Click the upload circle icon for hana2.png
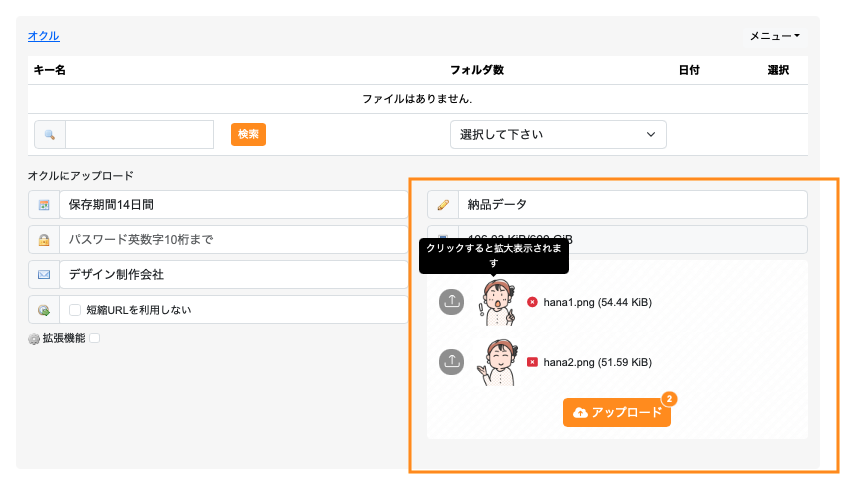858x493 pixels. pos(451,362)
